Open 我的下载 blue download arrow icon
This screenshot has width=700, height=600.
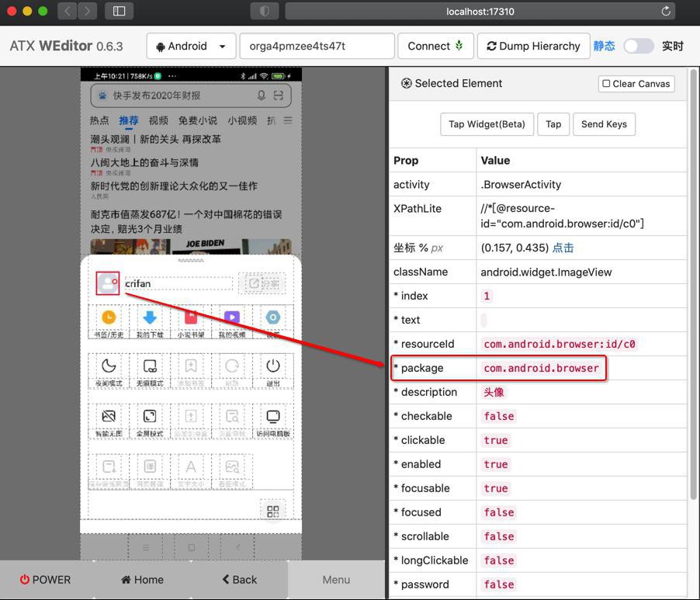150,317
